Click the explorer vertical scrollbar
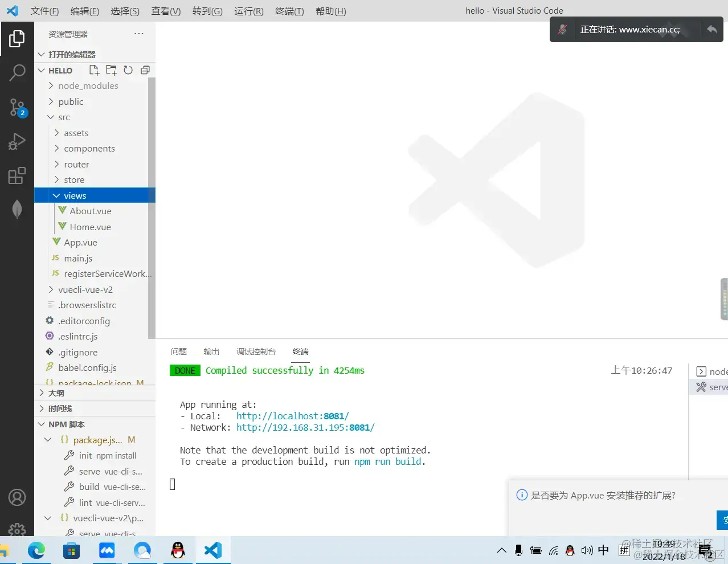 click(x=152, y=209)
